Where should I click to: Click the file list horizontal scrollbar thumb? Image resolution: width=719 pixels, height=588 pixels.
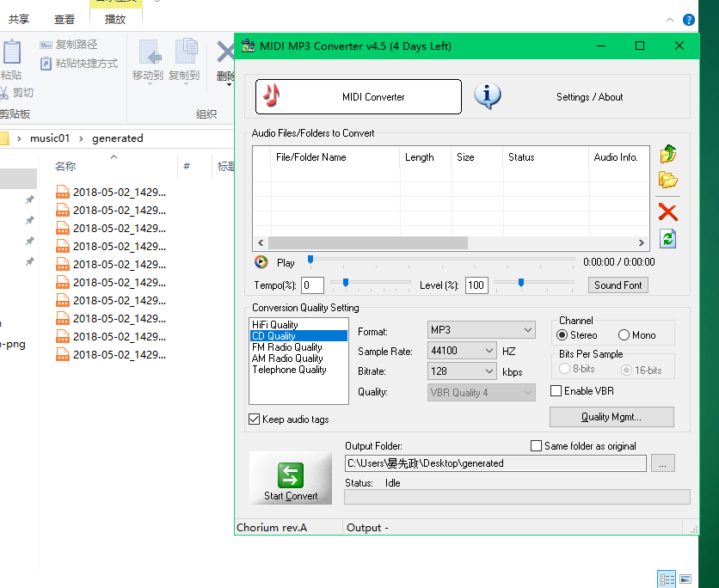coord(368,242)
